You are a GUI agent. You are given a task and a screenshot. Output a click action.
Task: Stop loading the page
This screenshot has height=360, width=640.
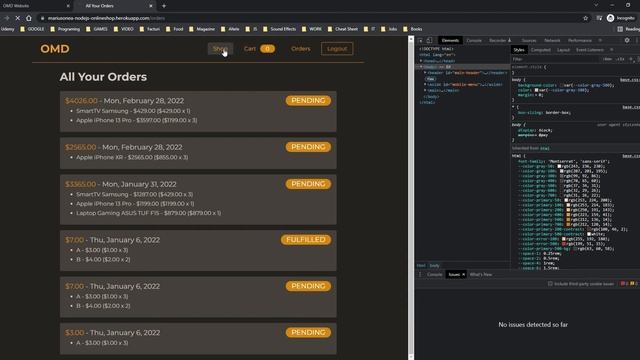click(18, 18)
